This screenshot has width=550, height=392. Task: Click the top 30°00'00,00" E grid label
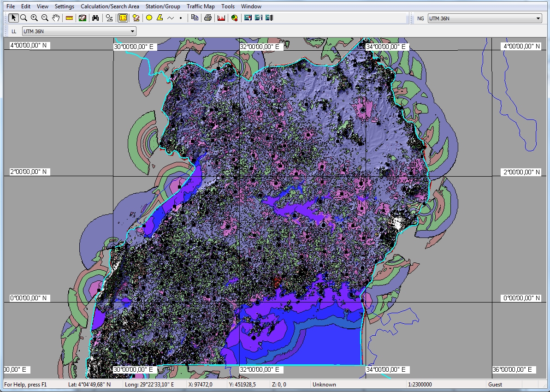pos(135,47)
